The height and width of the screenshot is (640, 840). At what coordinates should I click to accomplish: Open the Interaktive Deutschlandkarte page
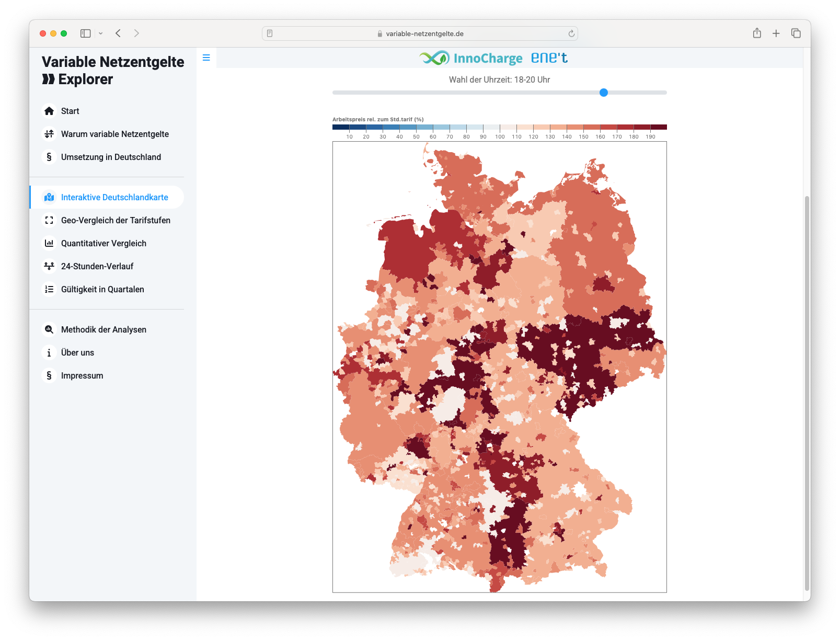pyautogui.click(x=114, y=197)
